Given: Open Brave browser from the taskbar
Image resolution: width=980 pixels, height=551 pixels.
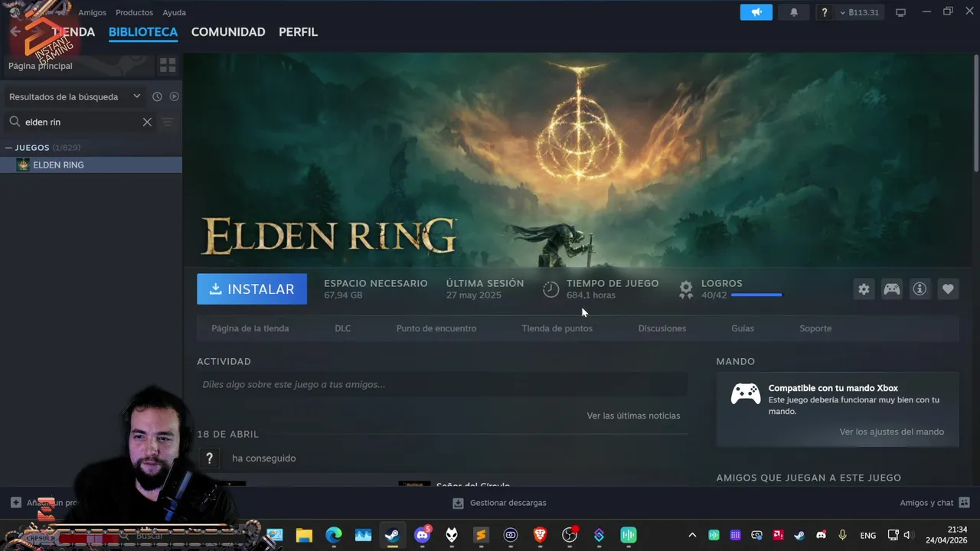Looking at the screenshot, I should pos(540,535).
